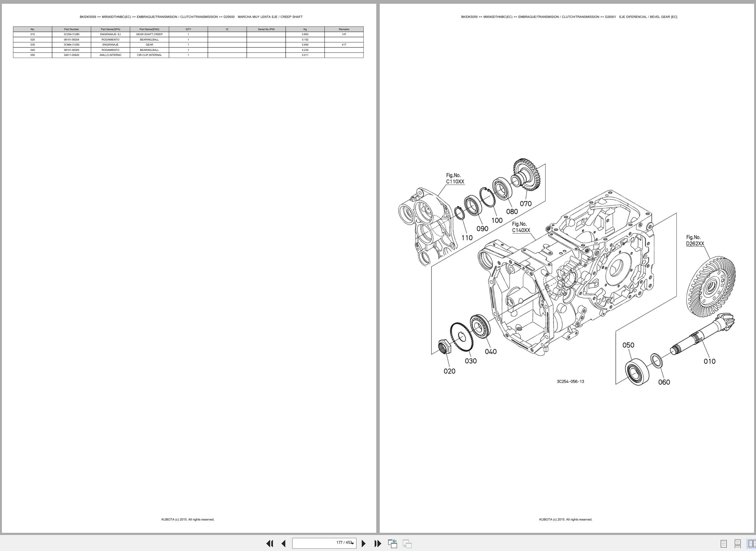756x551 pixels.
Task: Click the Kg column header
Action: coord(305,29)
